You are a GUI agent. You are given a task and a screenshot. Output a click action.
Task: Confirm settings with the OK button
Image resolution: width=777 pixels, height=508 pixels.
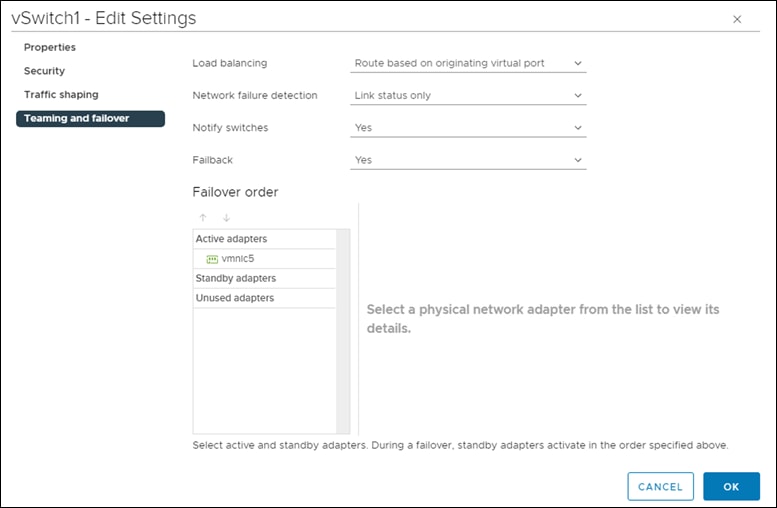731,487
